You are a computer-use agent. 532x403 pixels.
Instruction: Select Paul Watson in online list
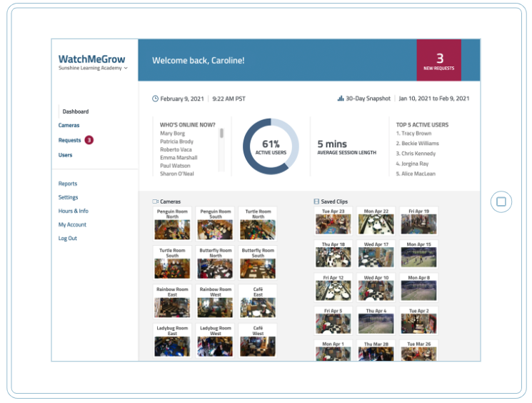(175, 166)
